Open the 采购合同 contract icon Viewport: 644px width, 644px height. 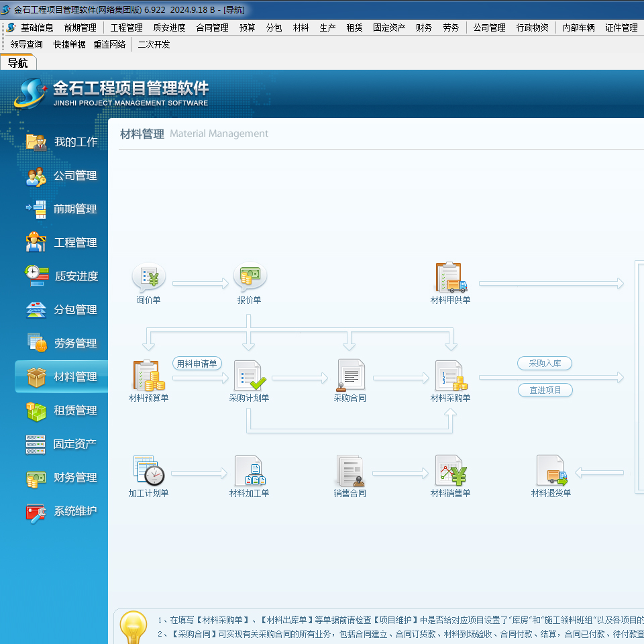point(350,376)
